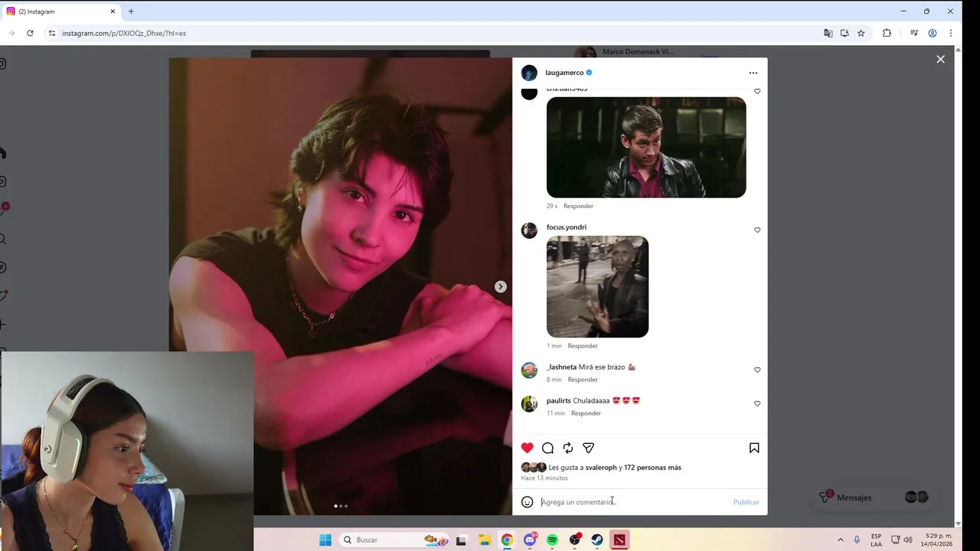View site information icon in address bar
The height and width of the screenshot is (551, 980).
pyautogui.click(x=51, y=33)
